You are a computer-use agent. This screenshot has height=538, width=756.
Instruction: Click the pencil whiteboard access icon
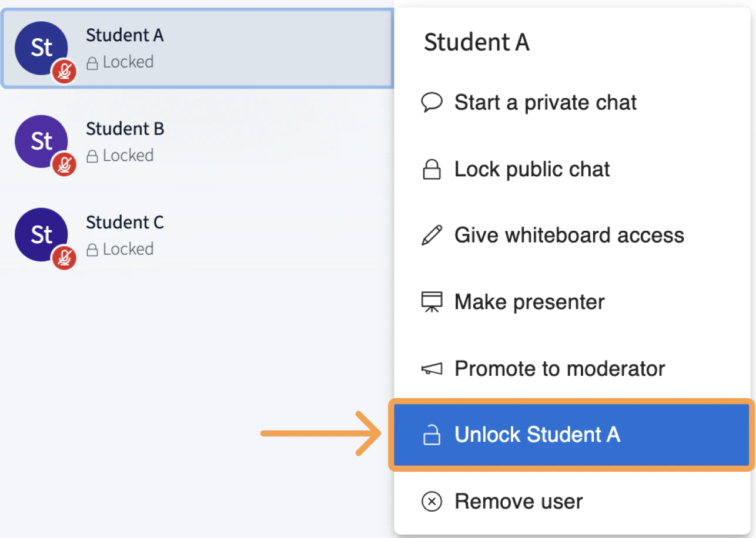(432, 236)
